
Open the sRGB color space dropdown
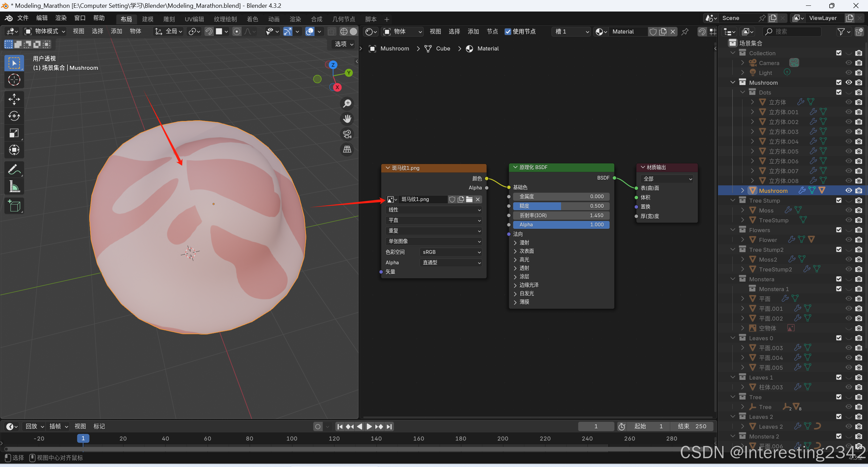[x=451, y=252]
